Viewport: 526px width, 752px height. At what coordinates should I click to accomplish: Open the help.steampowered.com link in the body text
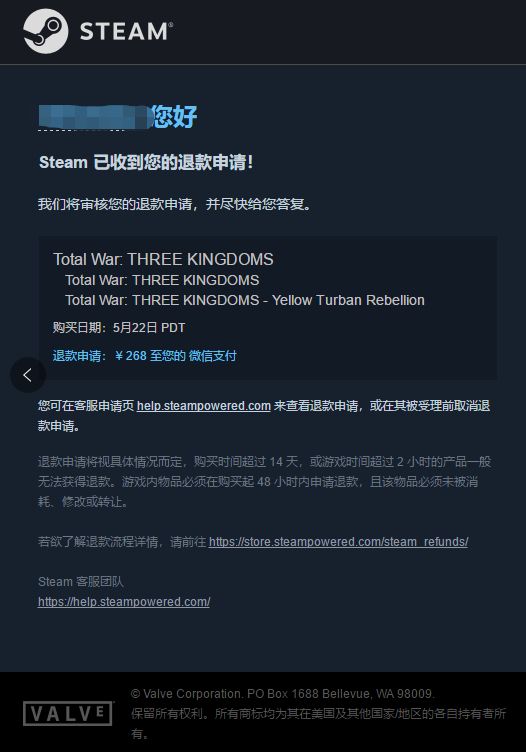point(204,406)
